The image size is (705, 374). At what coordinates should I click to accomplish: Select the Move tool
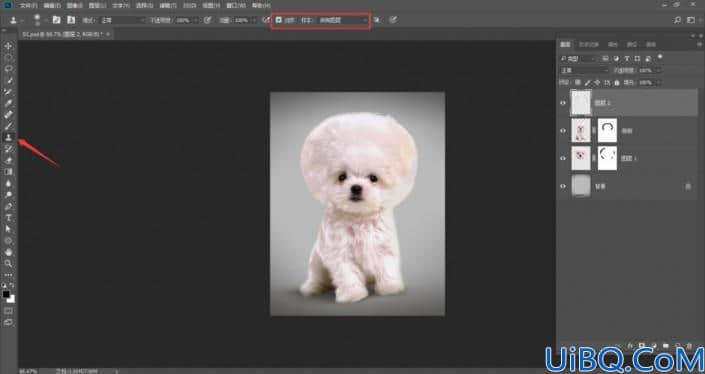9,46
